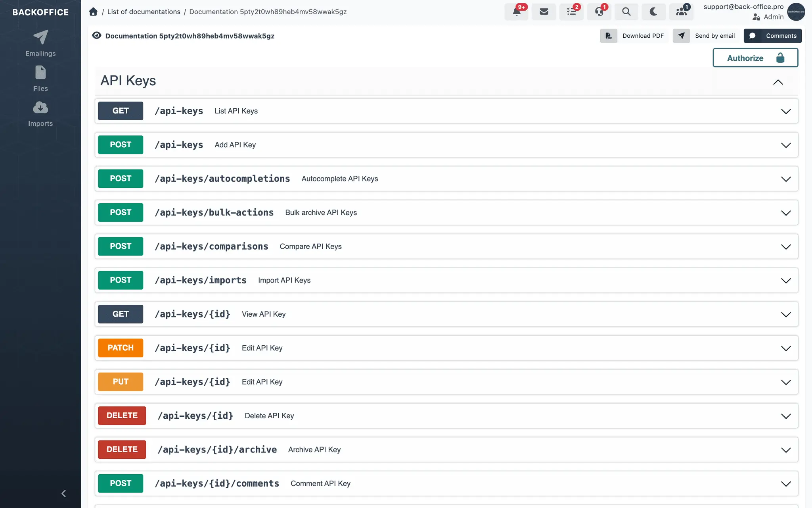The width and height of the screenshot is (812, 508).
Task: Open Emailings in the sidebar
Action: click(x=40, y=43)
